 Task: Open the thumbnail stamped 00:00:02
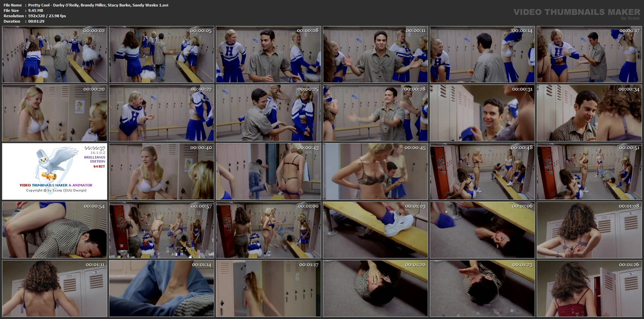[55, 55]
